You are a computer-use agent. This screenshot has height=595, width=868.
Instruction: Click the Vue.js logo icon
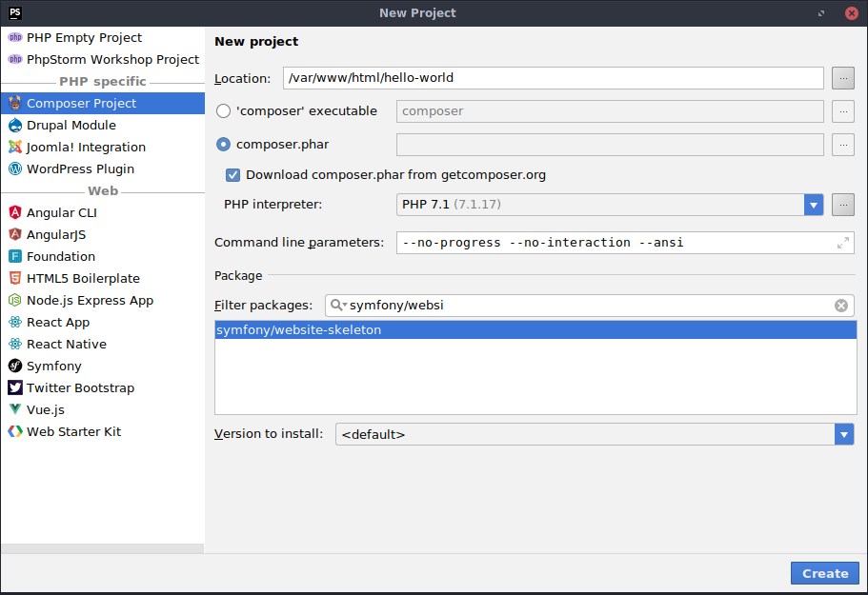pos(15,410)
